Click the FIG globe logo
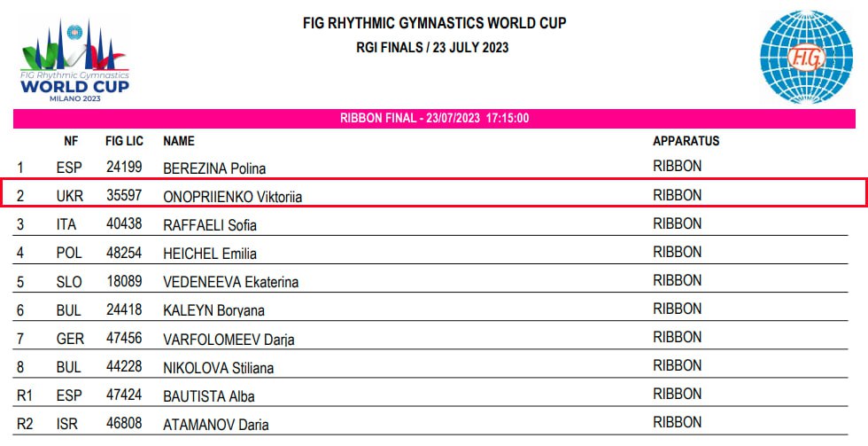This screenshot has height=446, width=868. point(806,57)
